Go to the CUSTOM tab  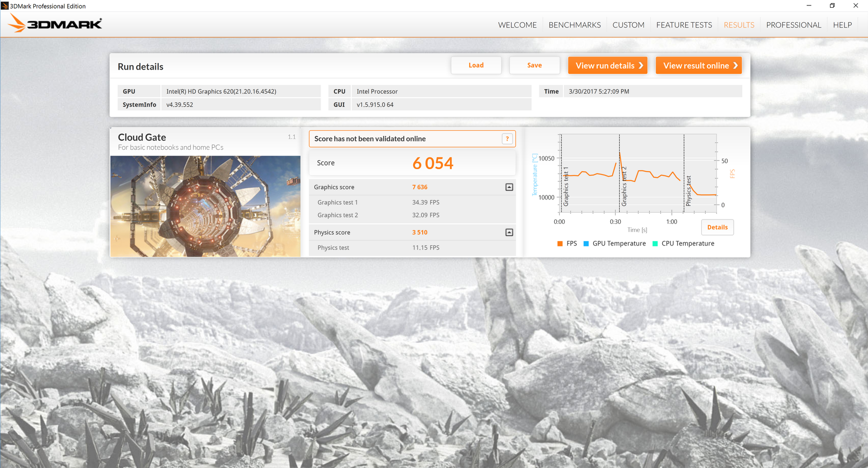point(628,25)
